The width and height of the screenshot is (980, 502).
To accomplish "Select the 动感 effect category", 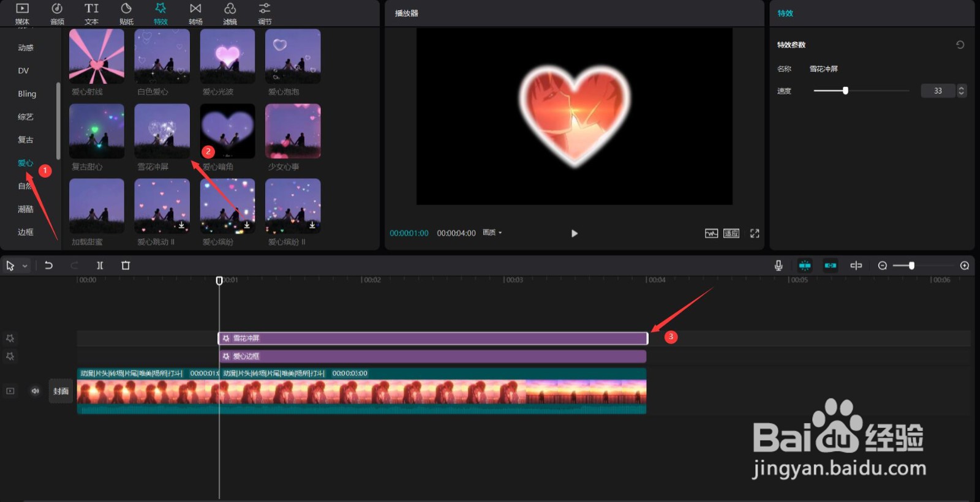I will click(26, 48).
